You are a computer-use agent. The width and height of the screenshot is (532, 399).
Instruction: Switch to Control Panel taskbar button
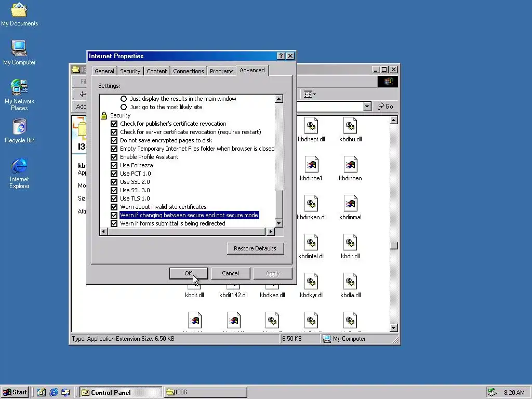click(x=121, y=393)
